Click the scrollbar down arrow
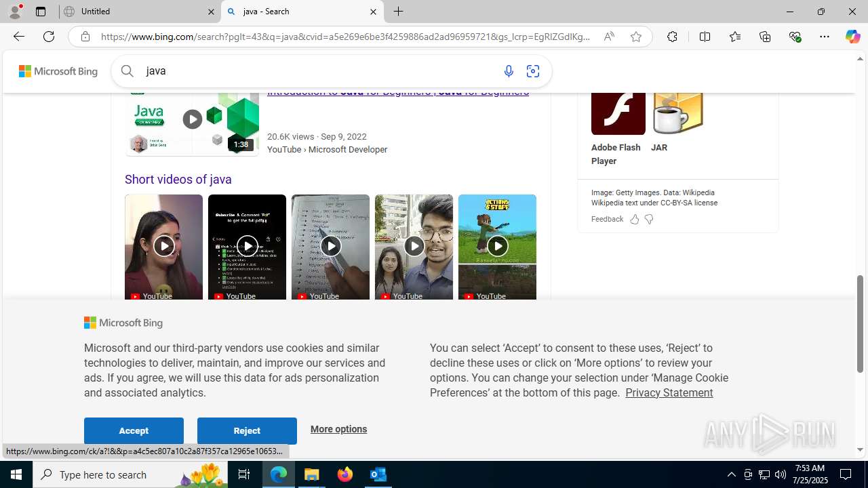Image resolution: width=868 pixels, height=488 pixels. [x=860, y=449]
